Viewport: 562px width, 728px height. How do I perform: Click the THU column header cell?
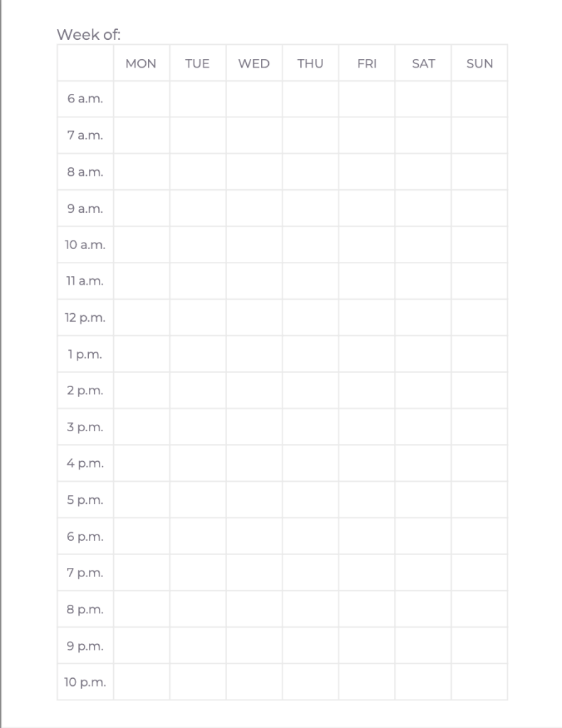(310, 63)
